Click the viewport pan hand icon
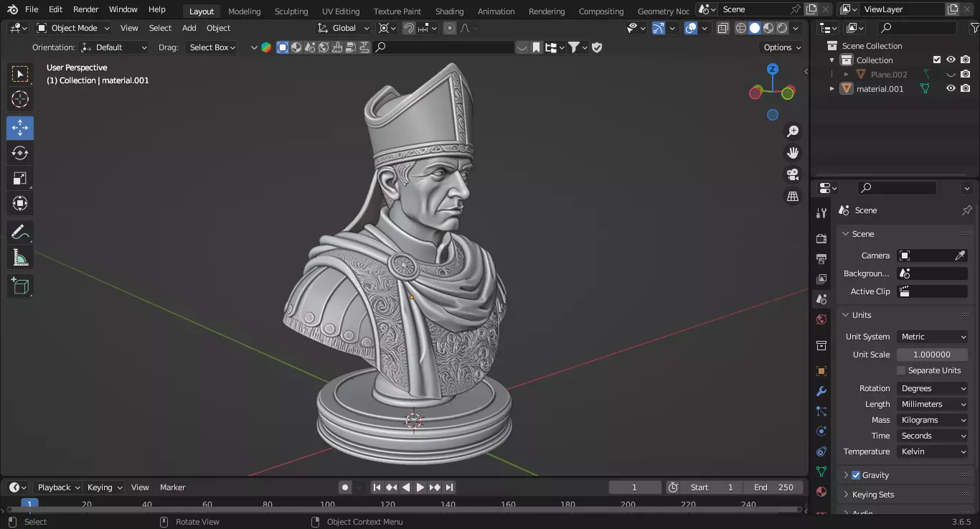This screenshot has height=529, width=980. click(793, 153)
